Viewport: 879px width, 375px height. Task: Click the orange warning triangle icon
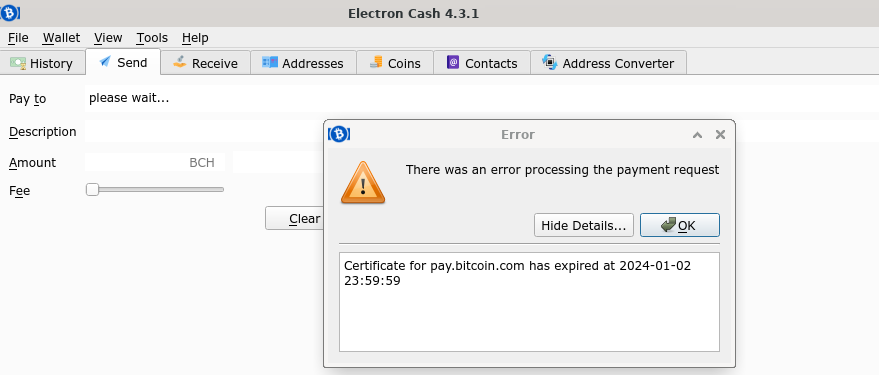pos(363,183)
